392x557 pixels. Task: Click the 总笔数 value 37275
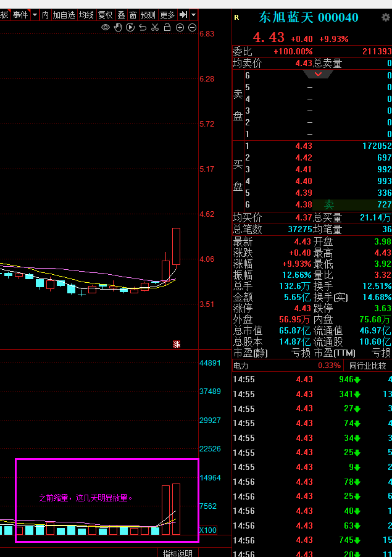click(x=299, y=229)
